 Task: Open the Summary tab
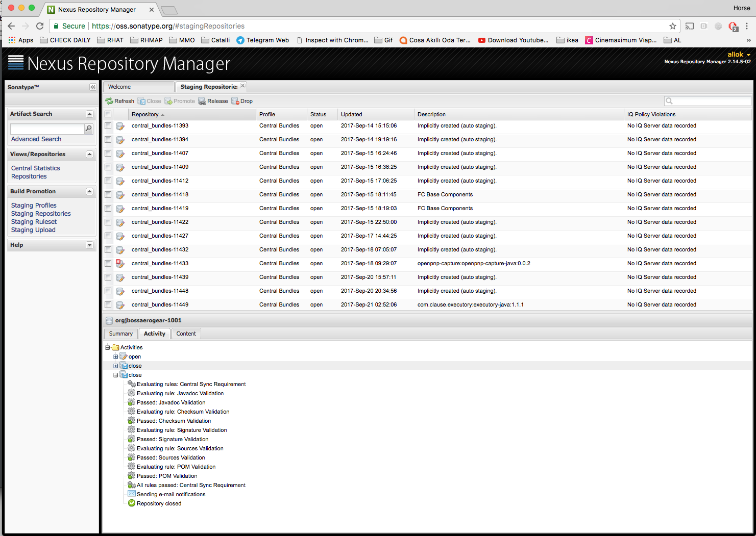[x=121, y=334]
